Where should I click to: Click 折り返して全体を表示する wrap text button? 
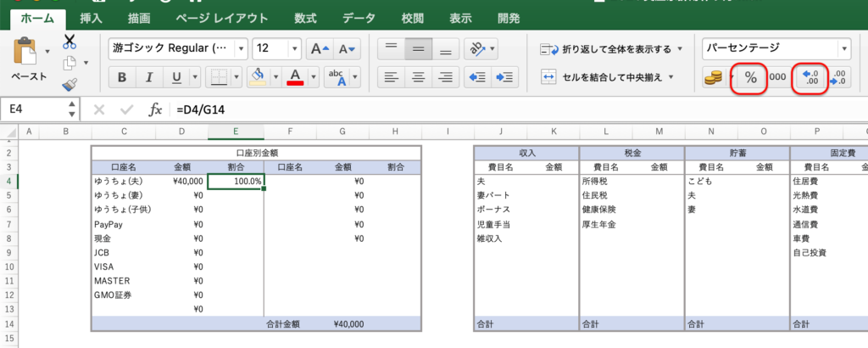(x=612, y=48)
